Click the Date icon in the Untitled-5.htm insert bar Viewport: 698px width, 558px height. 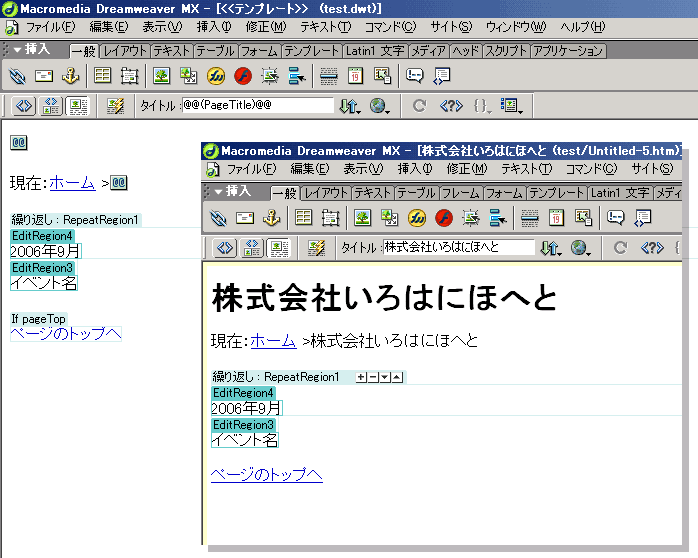(x=556, y=217)
